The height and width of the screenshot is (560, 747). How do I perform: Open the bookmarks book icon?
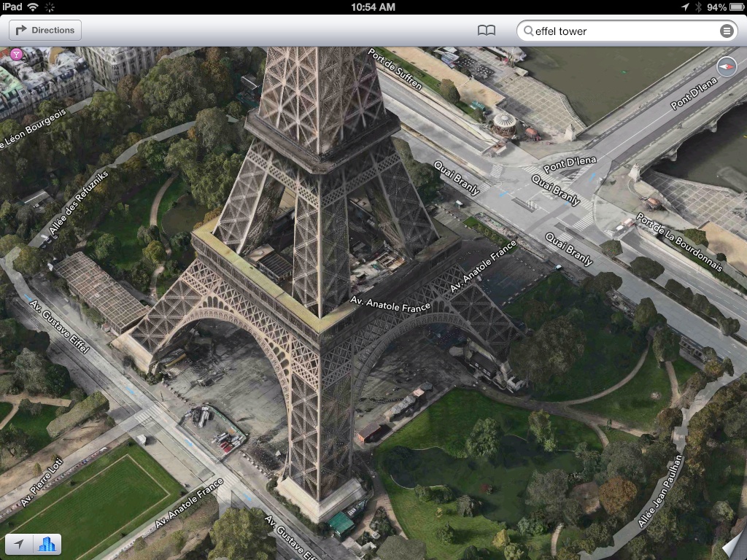coord(487,31)
